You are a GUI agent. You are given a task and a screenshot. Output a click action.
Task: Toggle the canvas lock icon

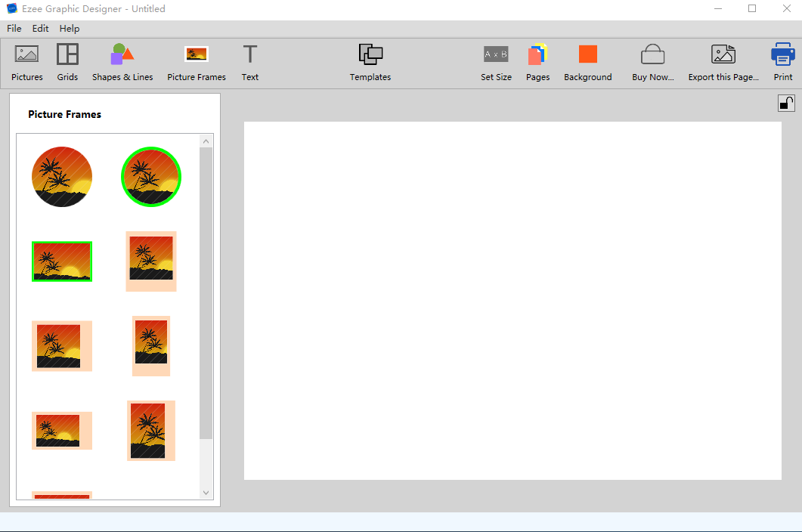tap(786, 104)
